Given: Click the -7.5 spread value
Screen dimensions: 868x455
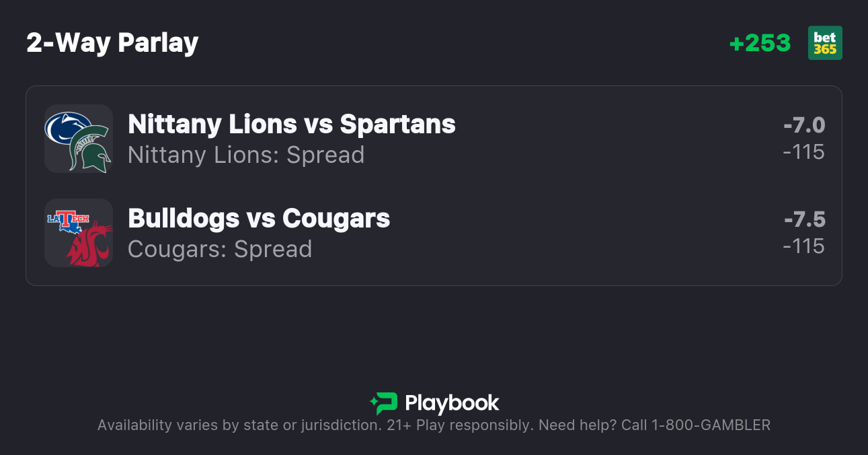Looking at the screenshot, I should click(x=804, y=219).
